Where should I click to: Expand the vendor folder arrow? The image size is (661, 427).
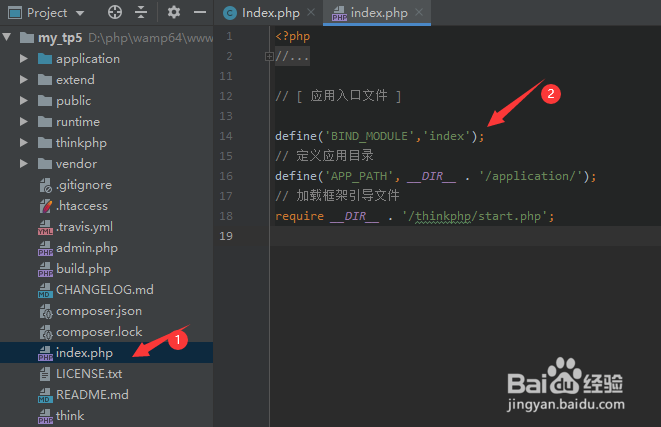pyautogui.click(x=24, y=164)
